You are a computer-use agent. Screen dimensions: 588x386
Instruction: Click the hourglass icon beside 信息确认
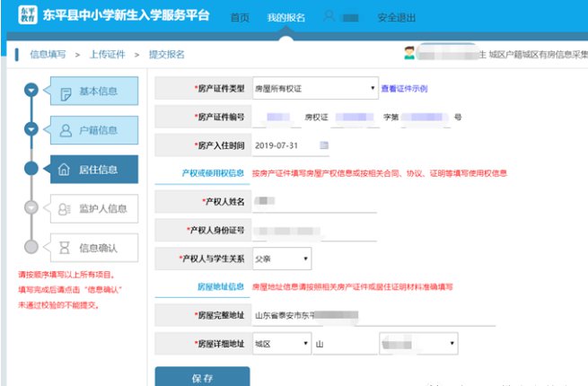tap(64, 247)
